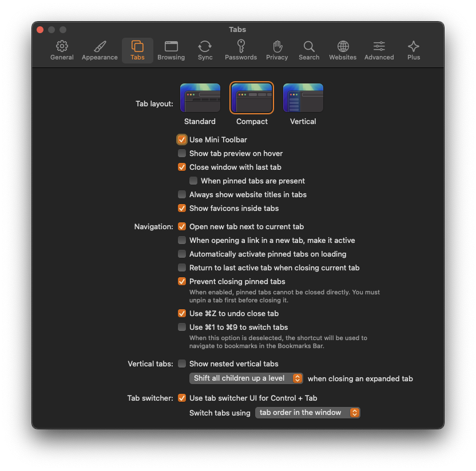Open the Switch tabs using dropdown
This screenshot has width=476, height=471.
[307, 413]
